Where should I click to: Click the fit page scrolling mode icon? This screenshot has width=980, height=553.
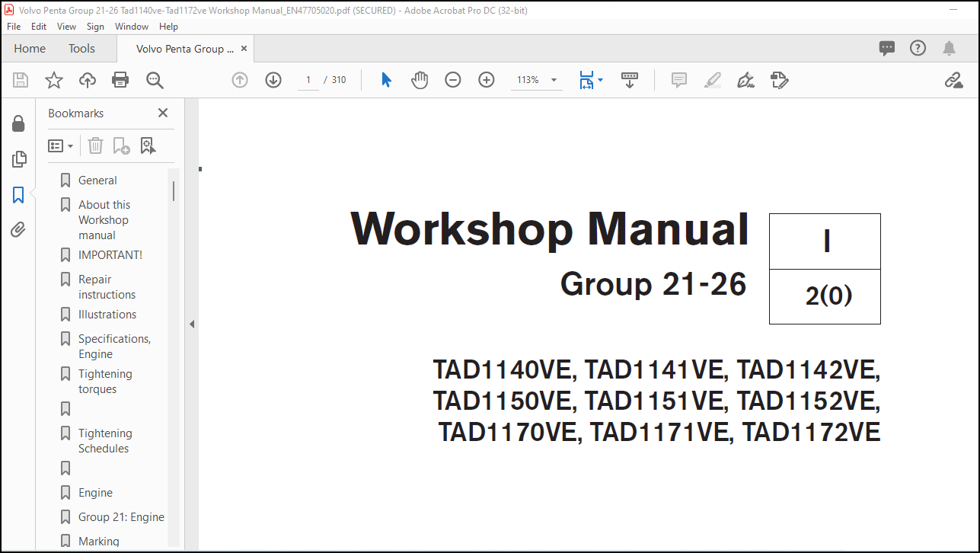pos(586,80)
